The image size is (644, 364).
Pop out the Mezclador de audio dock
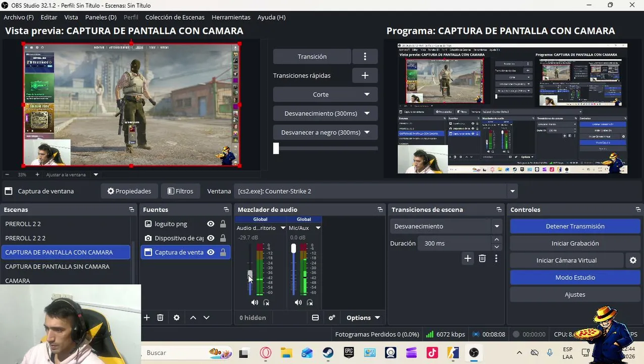(380, 209)
